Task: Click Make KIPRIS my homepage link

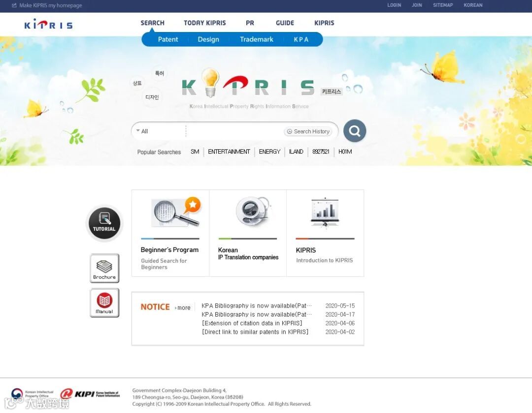Action: tap(51, 5)
